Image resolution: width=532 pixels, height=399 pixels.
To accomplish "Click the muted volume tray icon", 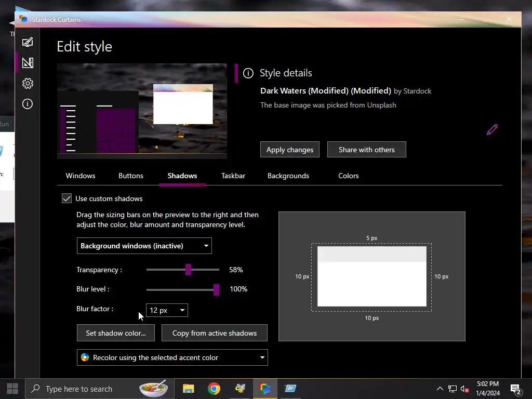I will [x=465, y=389].
